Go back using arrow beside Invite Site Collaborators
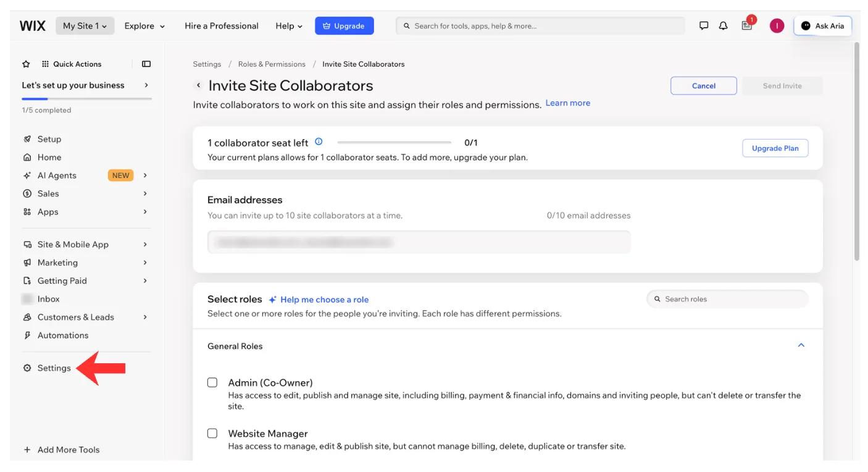868x472 pixels. pyautogui.click(x=198, y=85)
